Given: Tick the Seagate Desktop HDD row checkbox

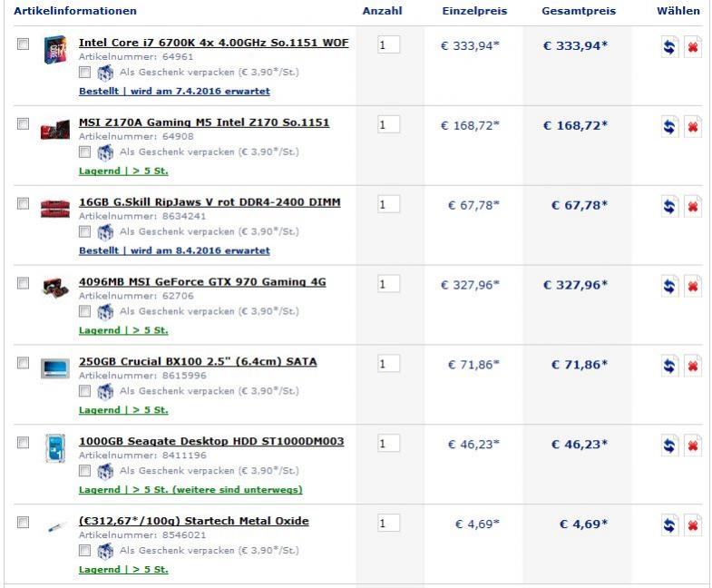Looking at the screenshot, I should click(23, 442).
